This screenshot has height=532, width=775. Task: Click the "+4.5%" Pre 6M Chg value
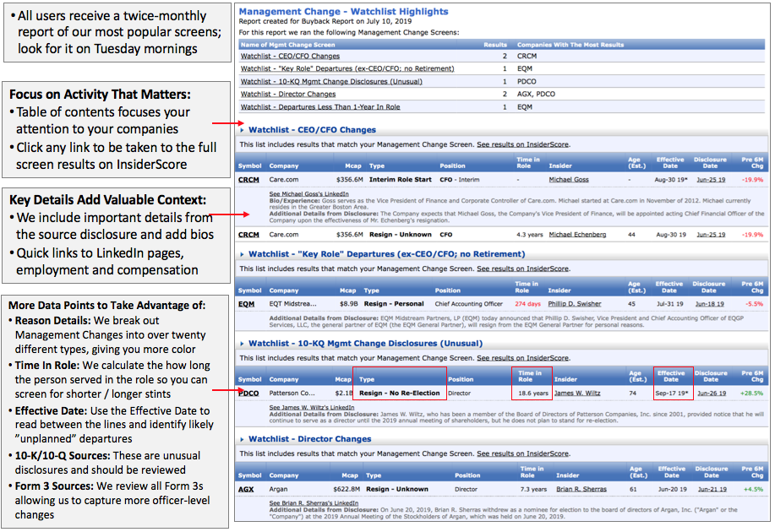(x=754, y=489)
